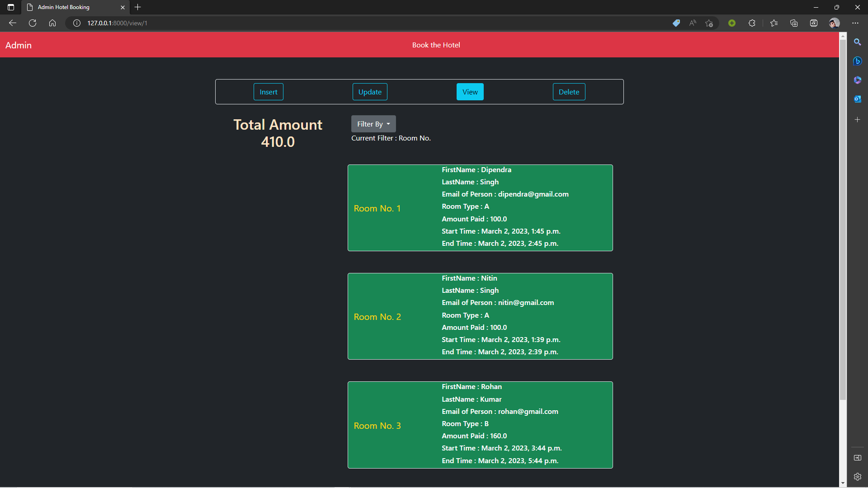This screenshot has height=488, width=868.
Task: Open Bing search in the sidebar
Action: pyautogui.click(x=858, y=61)
